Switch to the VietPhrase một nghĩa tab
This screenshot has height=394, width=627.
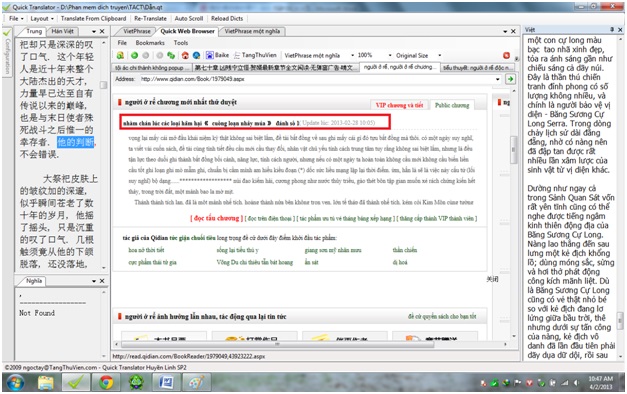click(x=252, y=31)
